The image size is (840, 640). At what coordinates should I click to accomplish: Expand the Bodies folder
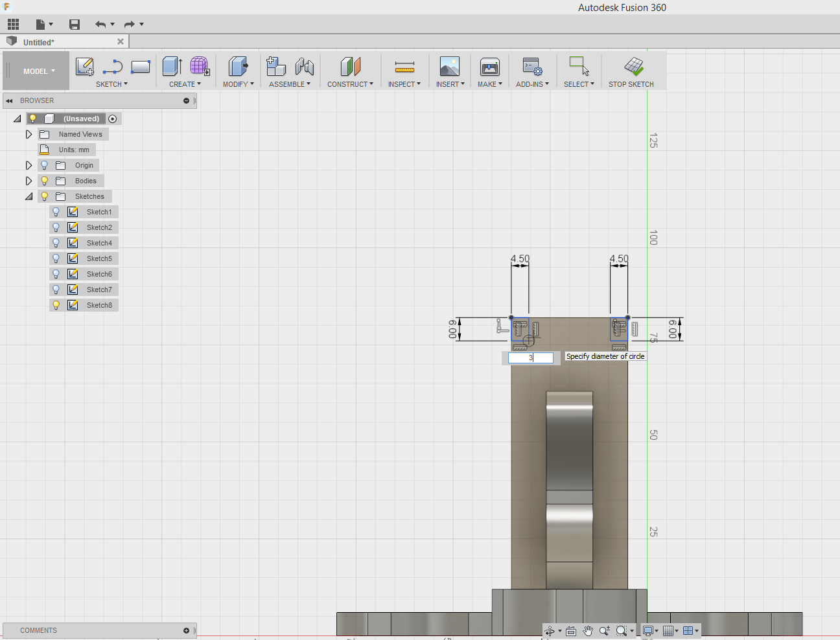click(x=29, y=181)
